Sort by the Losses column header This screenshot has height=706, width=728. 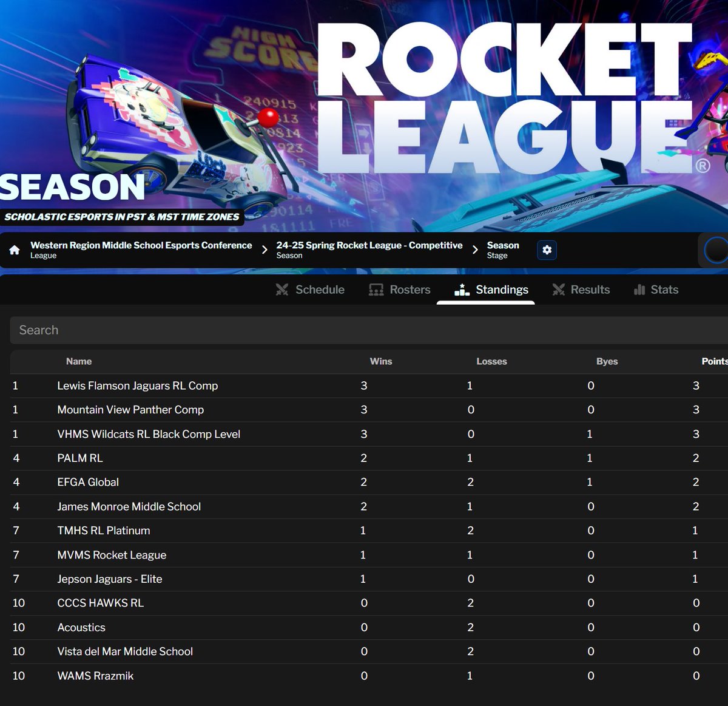pyautogui.click(x=491, y=361)
